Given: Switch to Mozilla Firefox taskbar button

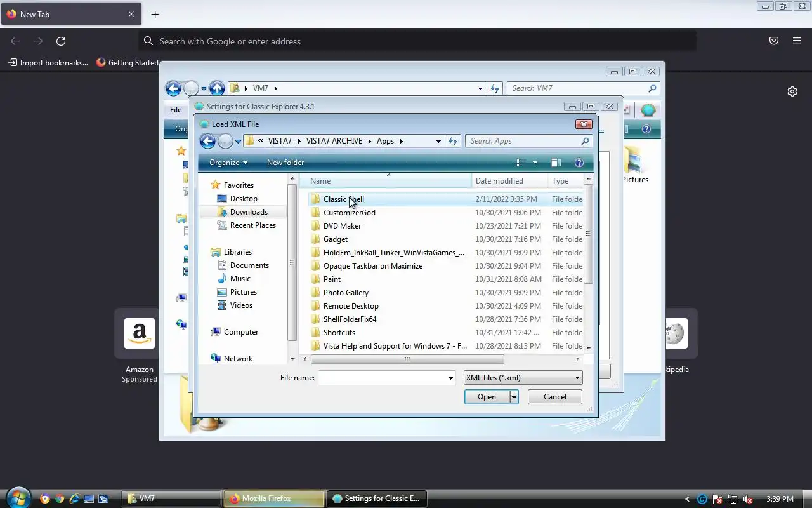Looking at the screenshot, I should pos(273,498).
